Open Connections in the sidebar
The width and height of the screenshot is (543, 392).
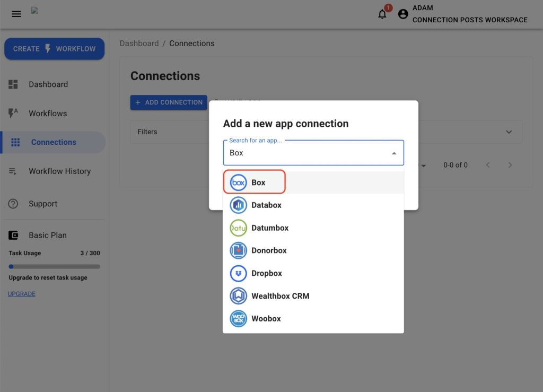(54, 142)
